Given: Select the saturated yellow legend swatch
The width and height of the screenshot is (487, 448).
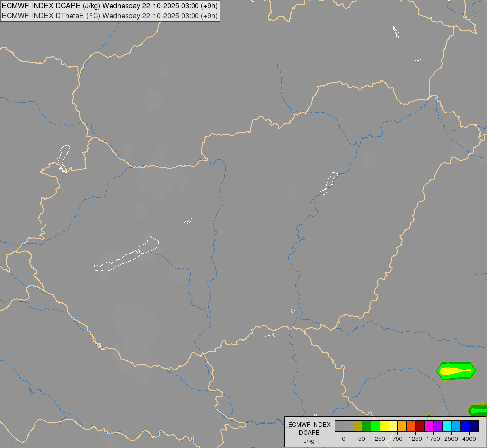Looking at the screenshot, I should coord(384,426).
